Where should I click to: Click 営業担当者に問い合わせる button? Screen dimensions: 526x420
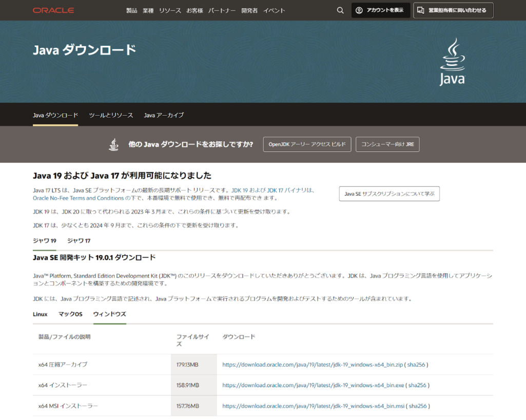[x=453, y=10]
